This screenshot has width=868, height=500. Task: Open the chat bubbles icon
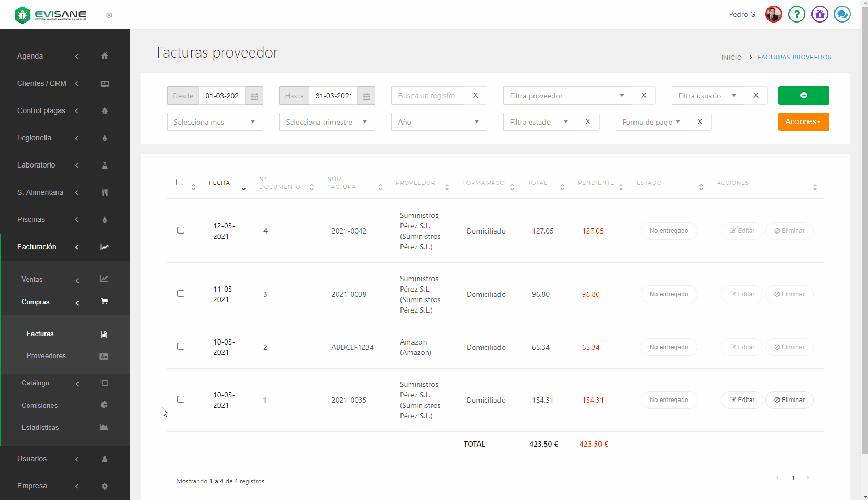(842, 14)
